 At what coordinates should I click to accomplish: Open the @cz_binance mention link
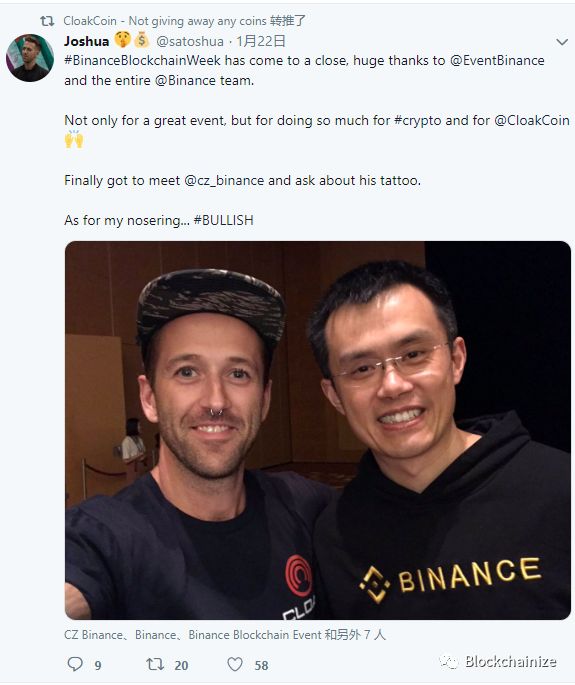coord(224,180)
